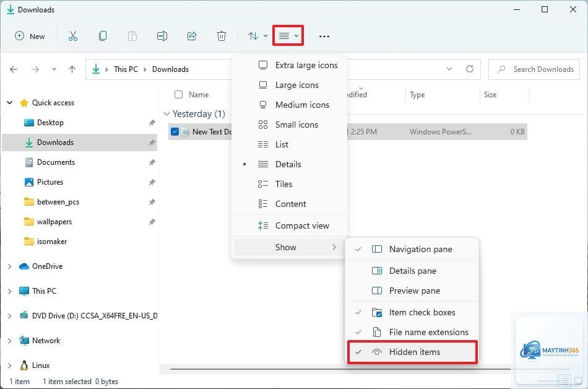Open the View layout options button
588x389 pixels.
point(288,36)
